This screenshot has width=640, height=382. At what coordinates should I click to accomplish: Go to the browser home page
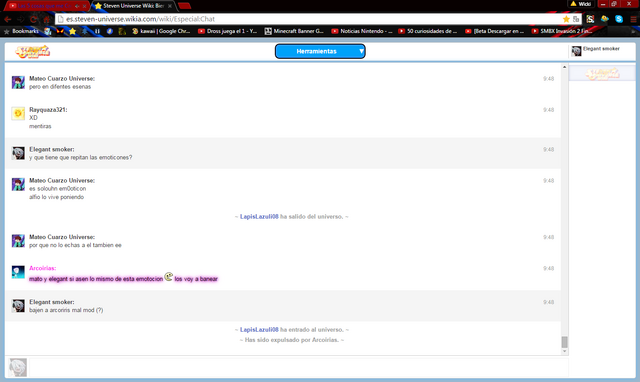[x=47, y=19]
